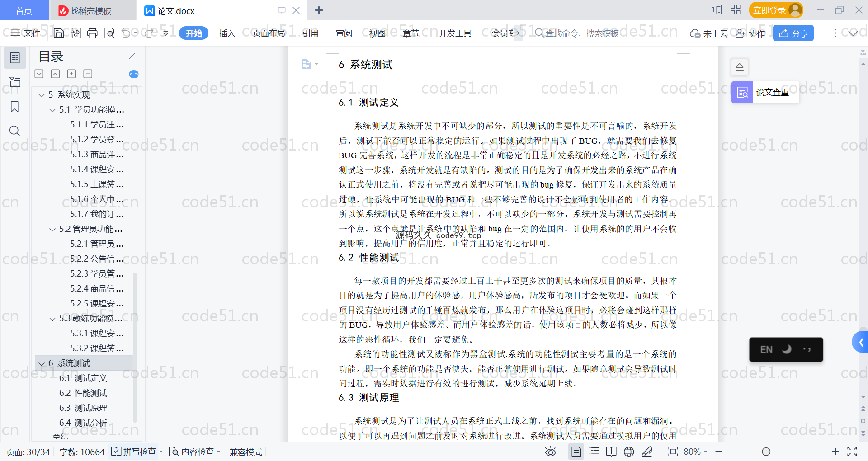Toggle 内容检查 in status bar
The width and height of the screenshot is (868, 461).
(x=194, y=452)
